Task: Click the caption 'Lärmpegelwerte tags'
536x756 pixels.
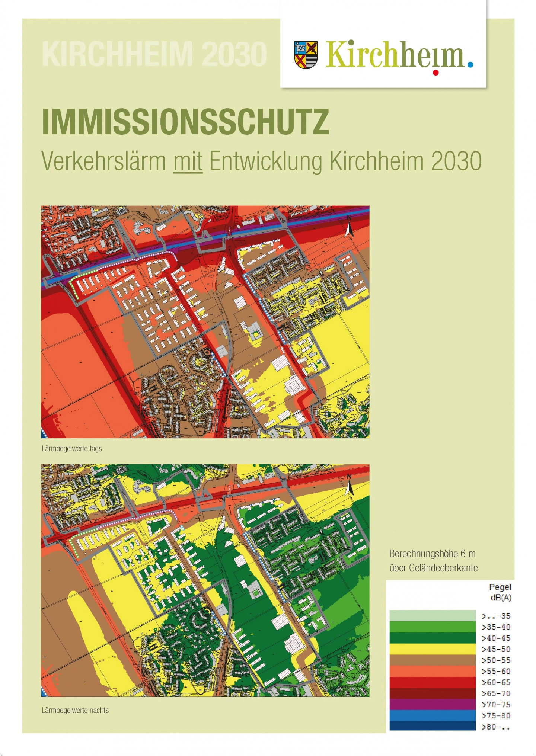Action: [x=71, y=449]
